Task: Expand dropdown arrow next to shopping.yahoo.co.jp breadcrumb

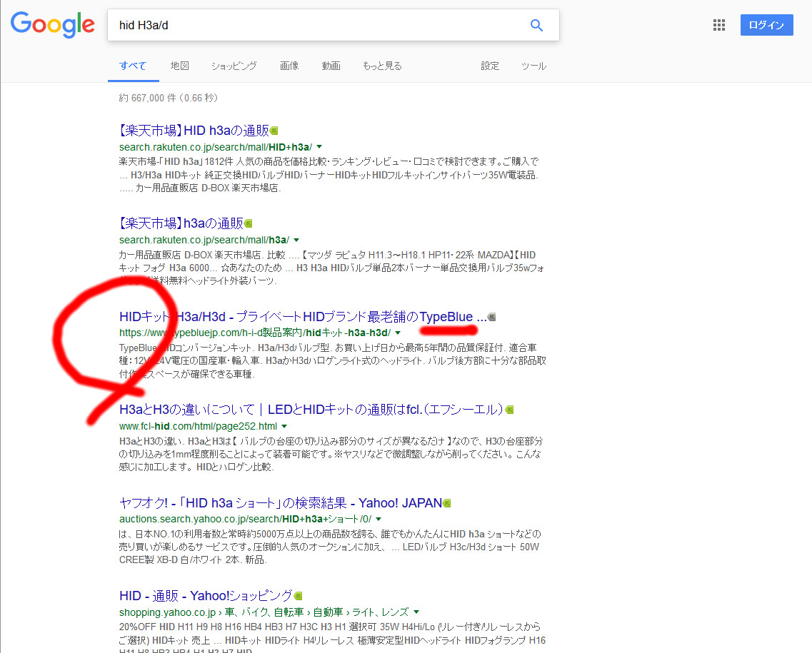Action: click(416, 612)
